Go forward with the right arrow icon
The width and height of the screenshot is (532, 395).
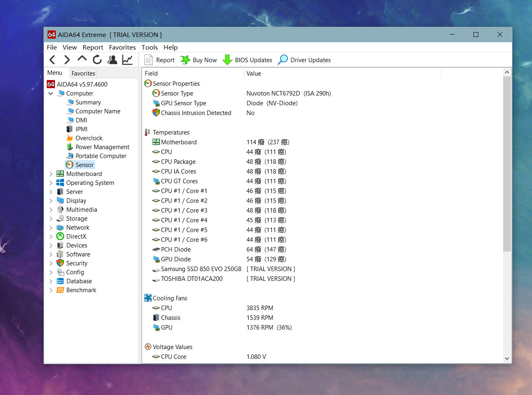click(x=67, y=60)
